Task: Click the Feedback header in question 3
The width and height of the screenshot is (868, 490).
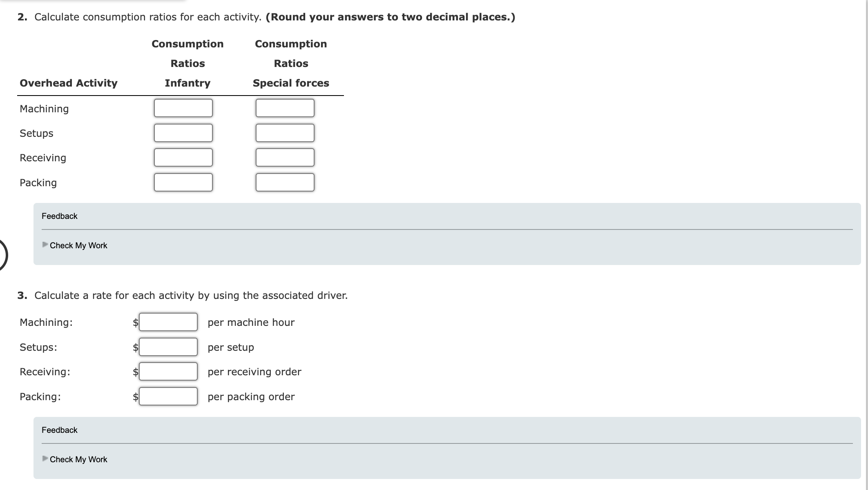Action: click(59, 430)
